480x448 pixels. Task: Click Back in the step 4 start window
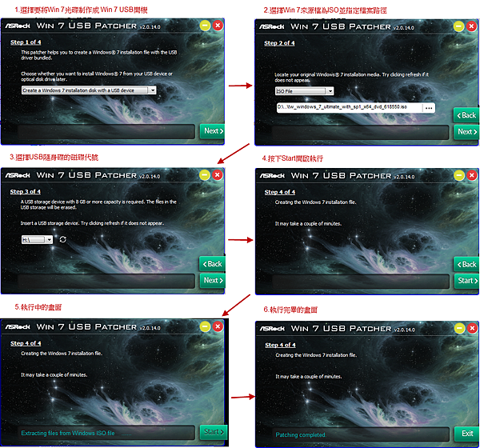[466, 264]
